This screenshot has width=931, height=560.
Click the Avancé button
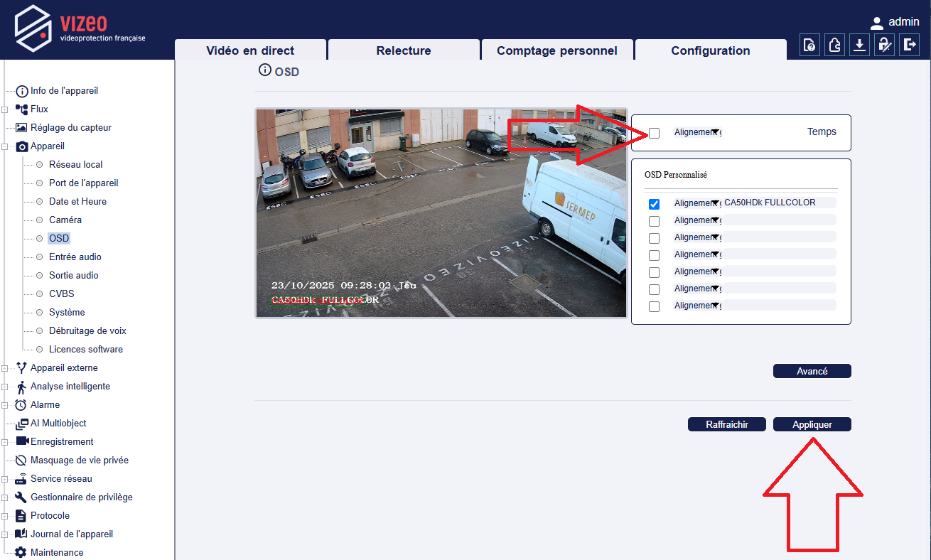(812, 371)
